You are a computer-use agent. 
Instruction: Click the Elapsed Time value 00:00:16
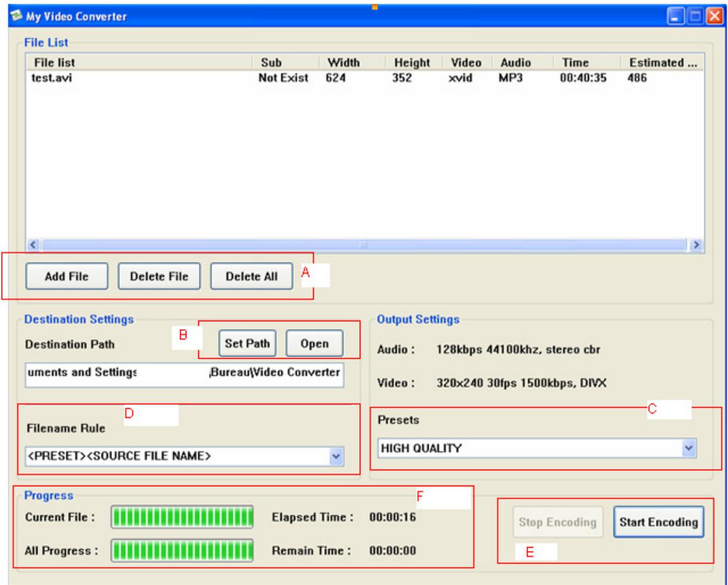pos(393,517)
